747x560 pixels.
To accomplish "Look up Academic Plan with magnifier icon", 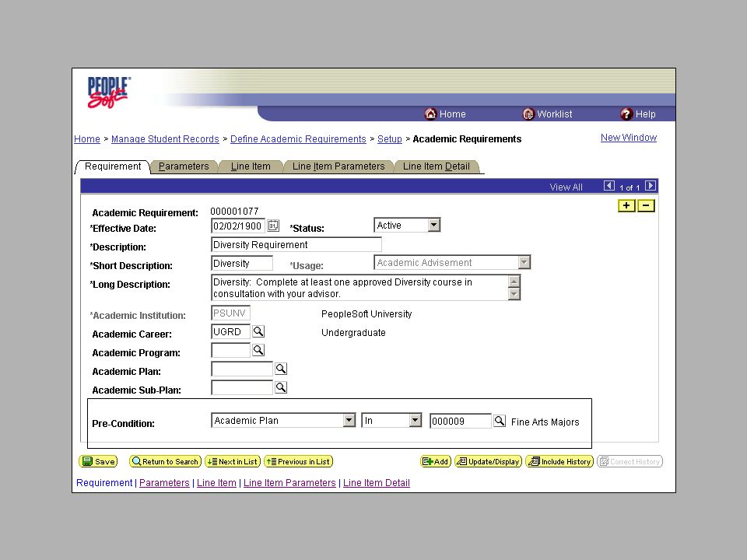I will click(281, 369).
